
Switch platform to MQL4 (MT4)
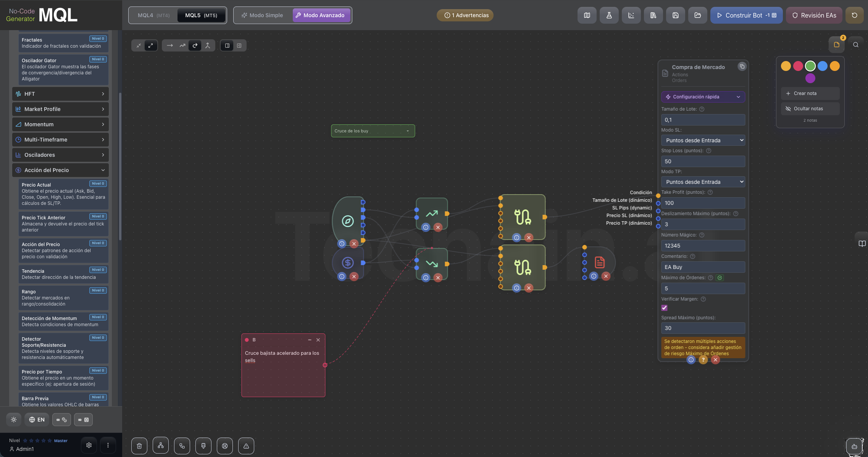click(x=153, y=15)
